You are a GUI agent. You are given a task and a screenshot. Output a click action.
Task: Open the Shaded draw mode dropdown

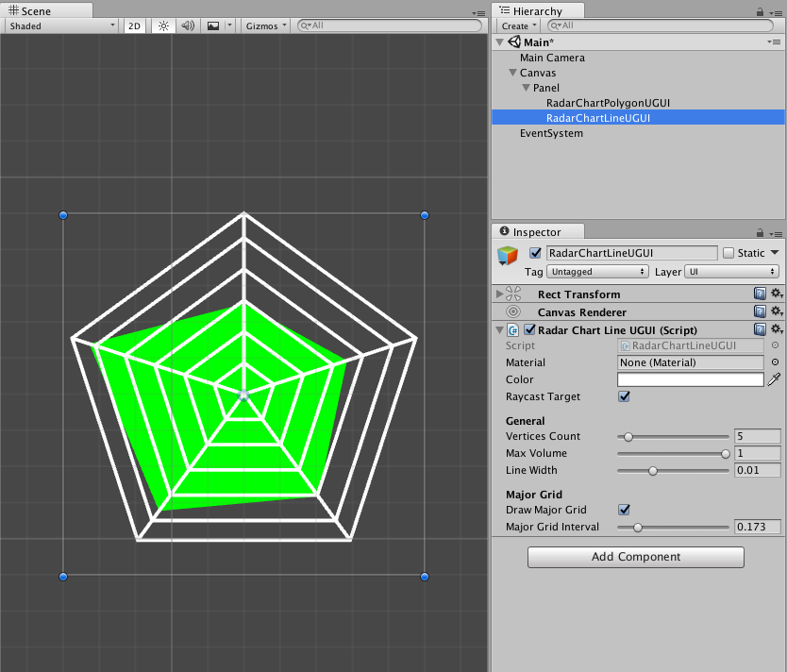pos(61,26)
